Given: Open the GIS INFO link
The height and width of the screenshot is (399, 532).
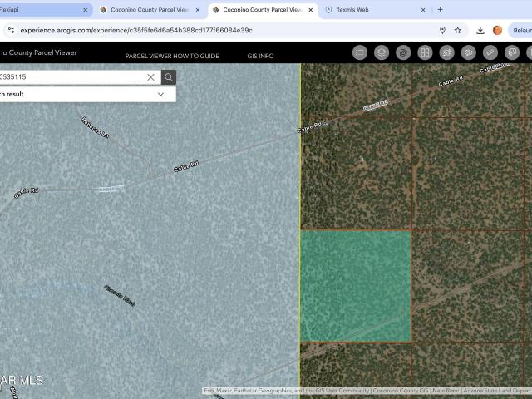Looking at the screenshot, I should pyautogui.click(x=260, y=56).
